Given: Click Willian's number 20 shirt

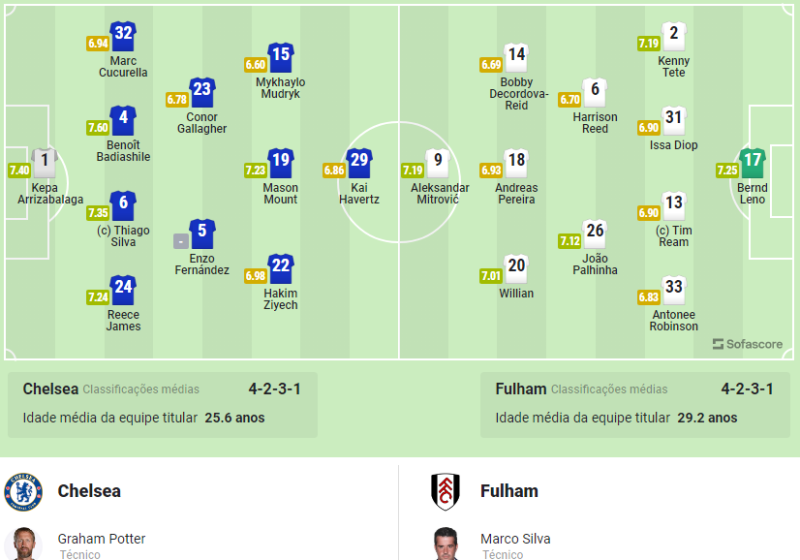Looking at the screenshot, I should click(516, 269).
